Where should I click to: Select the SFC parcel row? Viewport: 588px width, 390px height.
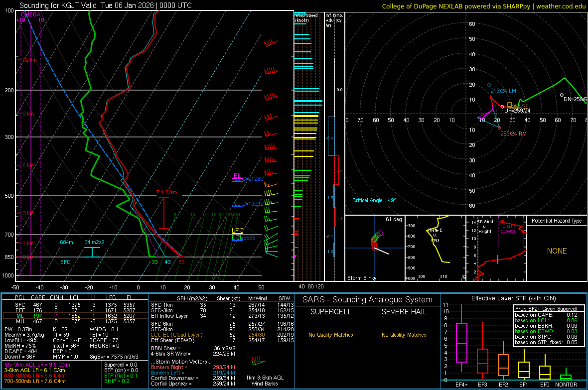(75, 305)
